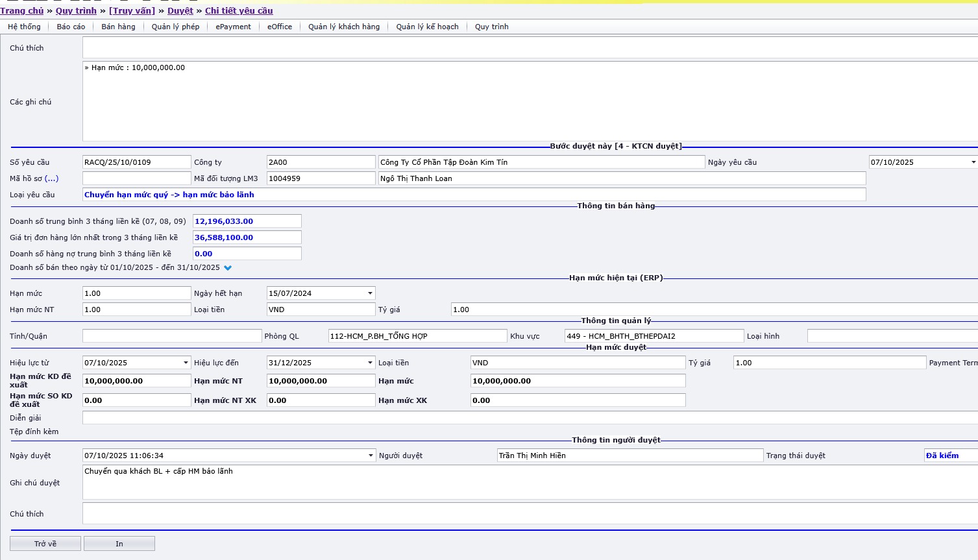978x560 pixels.
Task: Click the [Truy vấn] breadcrumb link
Action: (132, 10)
